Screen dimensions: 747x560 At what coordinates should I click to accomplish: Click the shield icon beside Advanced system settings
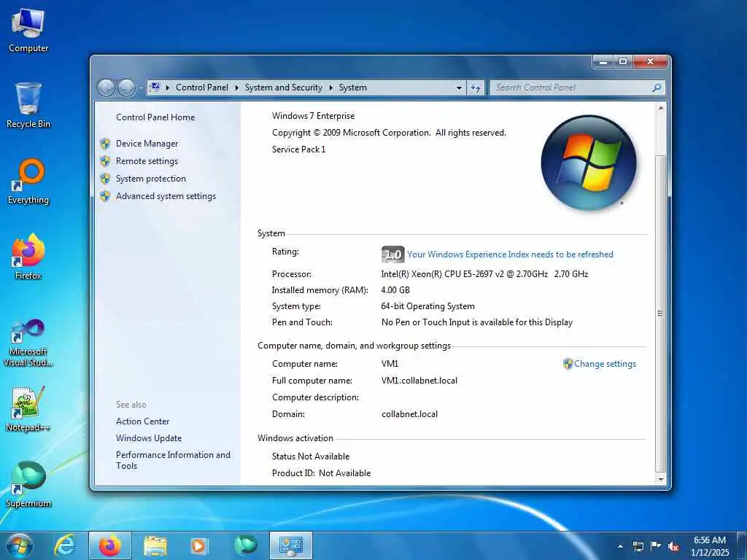[105, 196]
